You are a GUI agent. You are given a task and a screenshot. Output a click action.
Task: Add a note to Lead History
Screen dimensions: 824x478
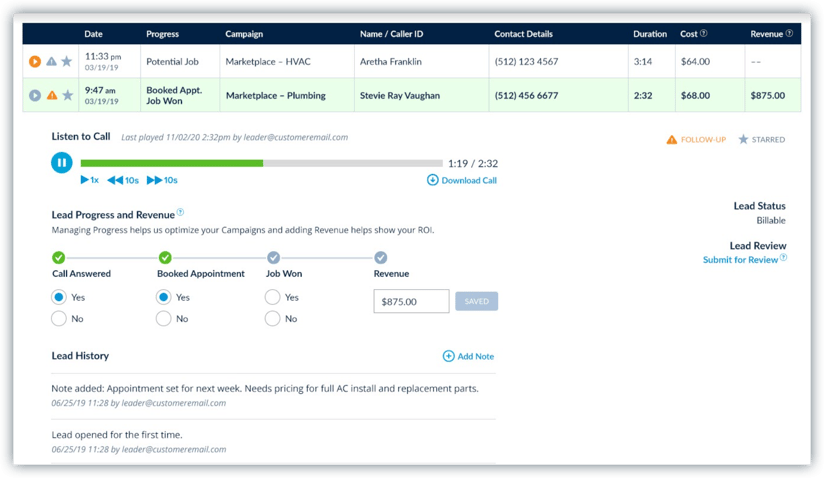point(468,356)
